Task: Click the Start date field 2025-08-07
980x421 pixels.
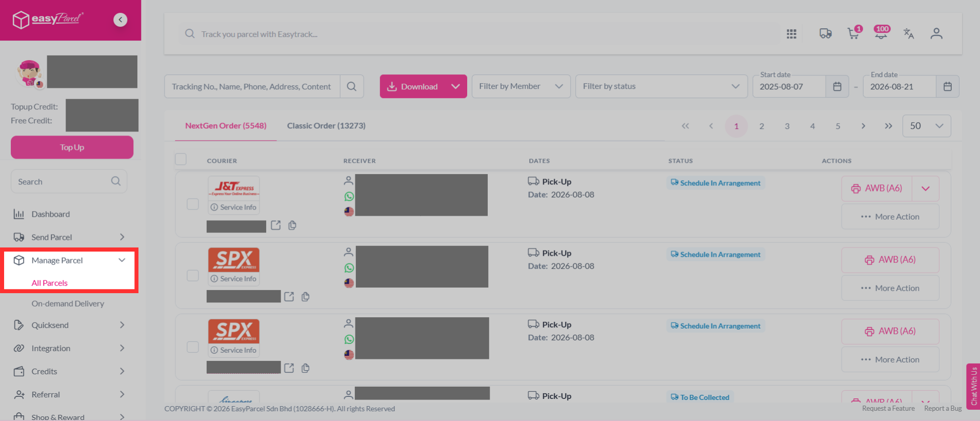Action: click(x=789, y=86)
